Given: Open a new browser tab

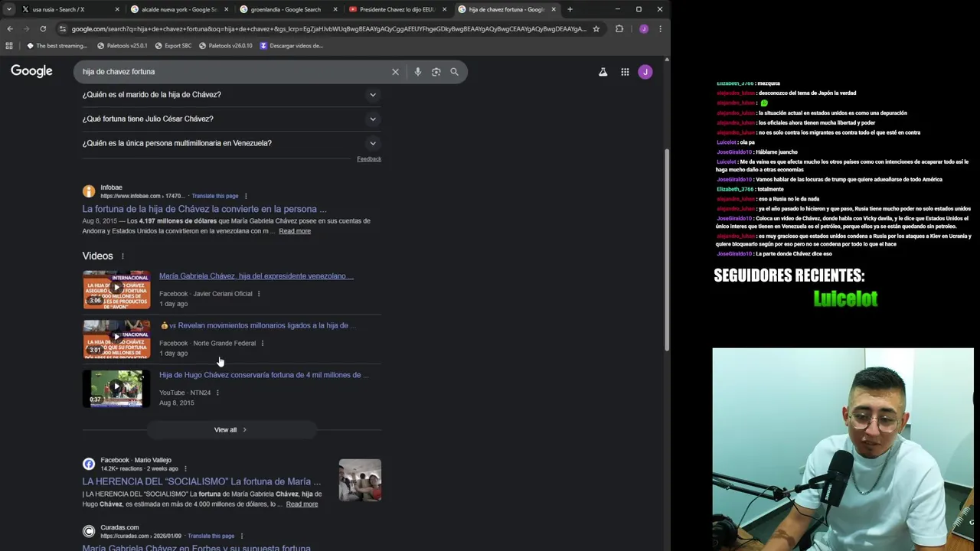Looking at the screenshot, I should (570, 9).
